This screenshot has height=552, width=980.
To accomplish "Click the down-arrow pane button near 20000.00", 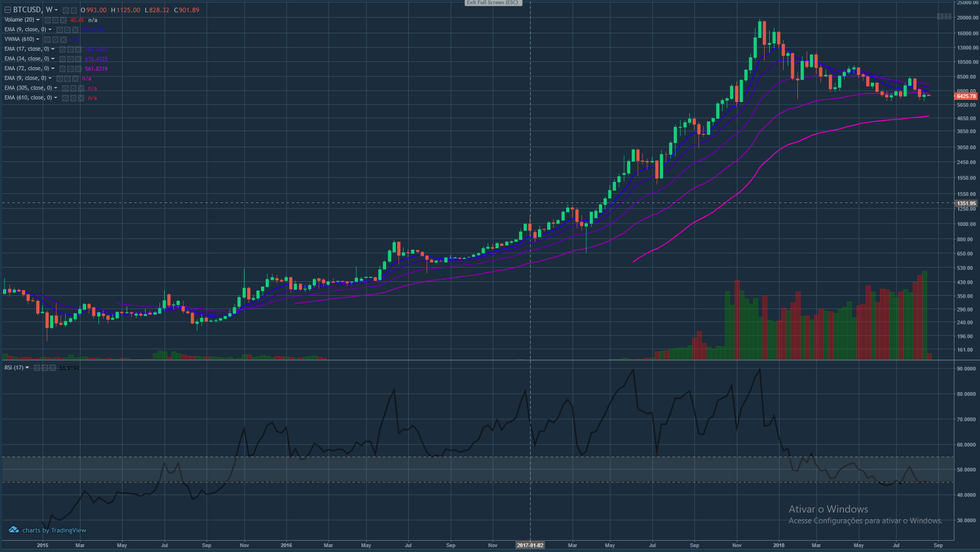I will point(939,16).
